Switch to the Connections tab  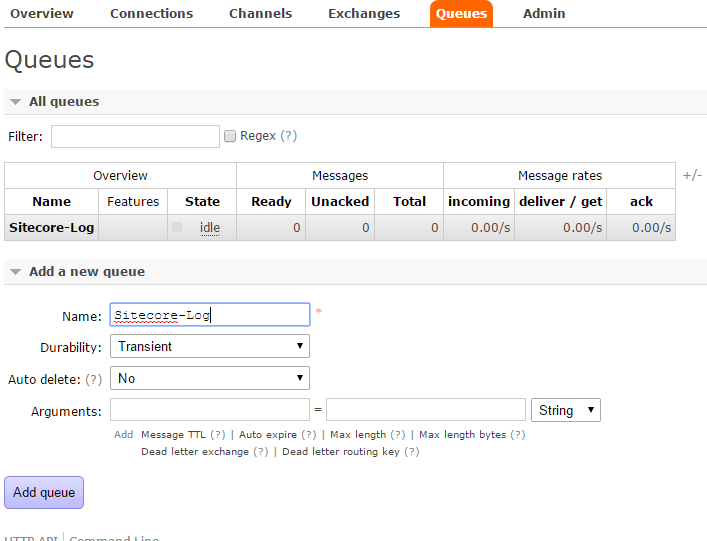click(x=151, y=14)
